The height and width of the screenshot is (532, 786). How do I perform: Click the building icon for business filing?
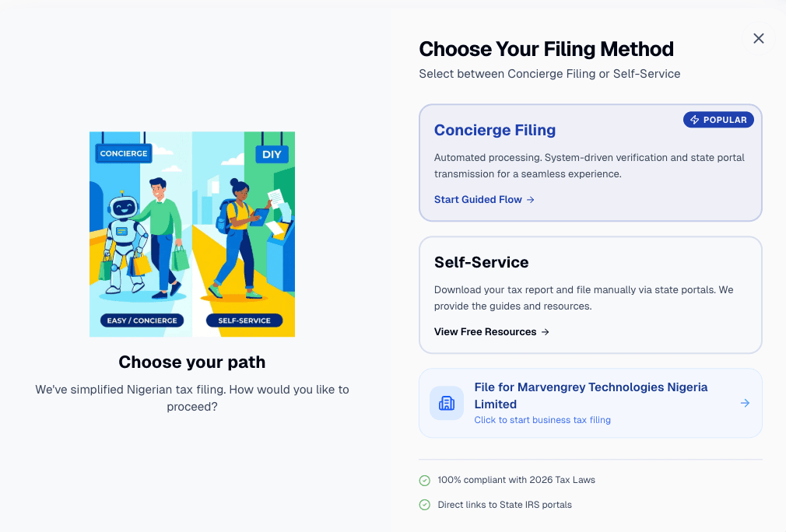447,403
